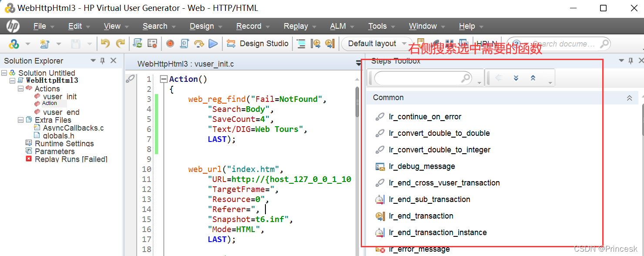This screenshot has height=256, width=644.
Task: Select lr_continue_on_error step
Action: tap(425, 117)
